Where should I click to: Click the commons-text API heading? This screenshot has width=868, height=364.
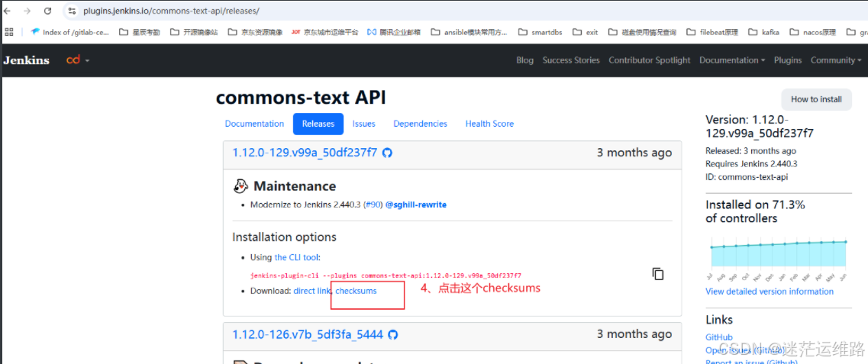click(301, 98)
